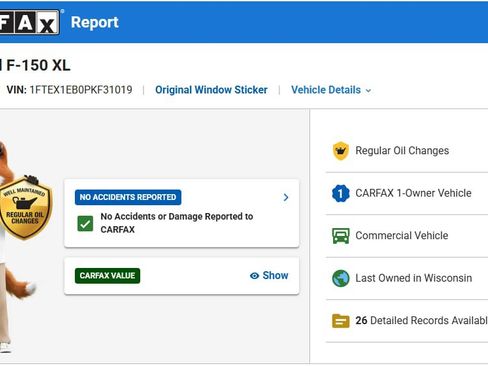488x366 pixels.
Task: Click the F-150 XL vehicle title
Action: [35, 65]
